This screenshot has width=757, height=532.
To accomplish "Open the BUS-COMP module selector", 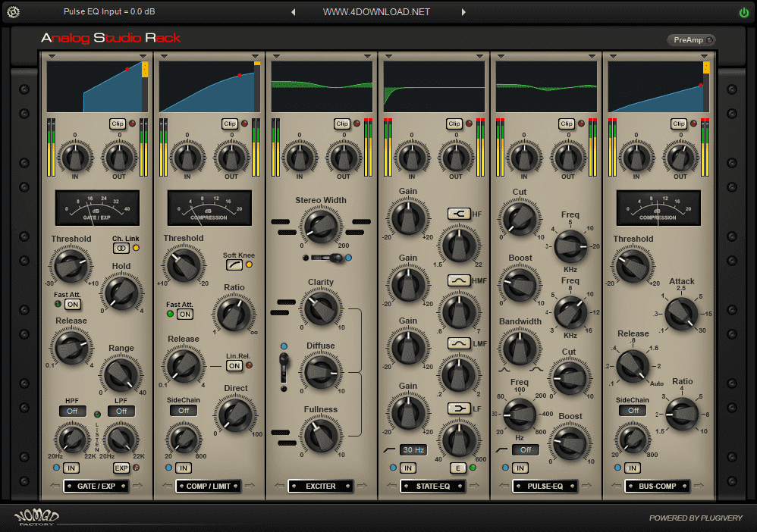I will coord(658,487).
